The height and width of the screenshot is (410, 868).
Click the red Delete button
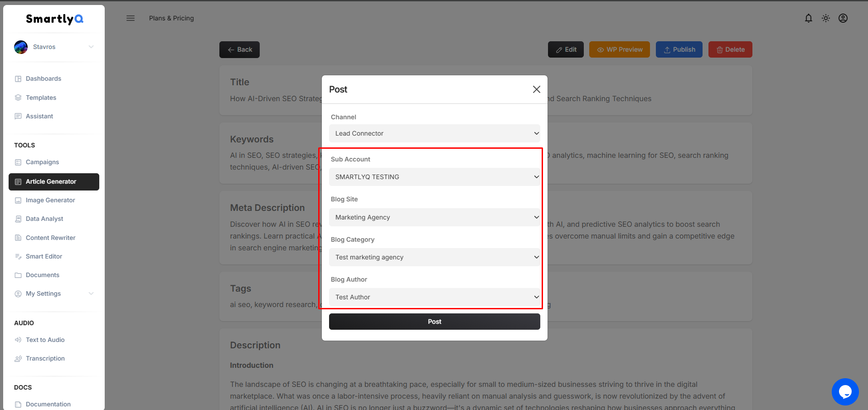coord(730,49)
